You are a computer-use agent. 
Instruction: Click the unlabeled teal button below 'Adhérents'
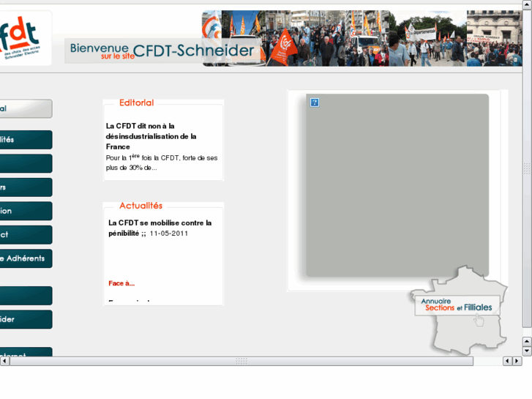click(x=26, y=296)
